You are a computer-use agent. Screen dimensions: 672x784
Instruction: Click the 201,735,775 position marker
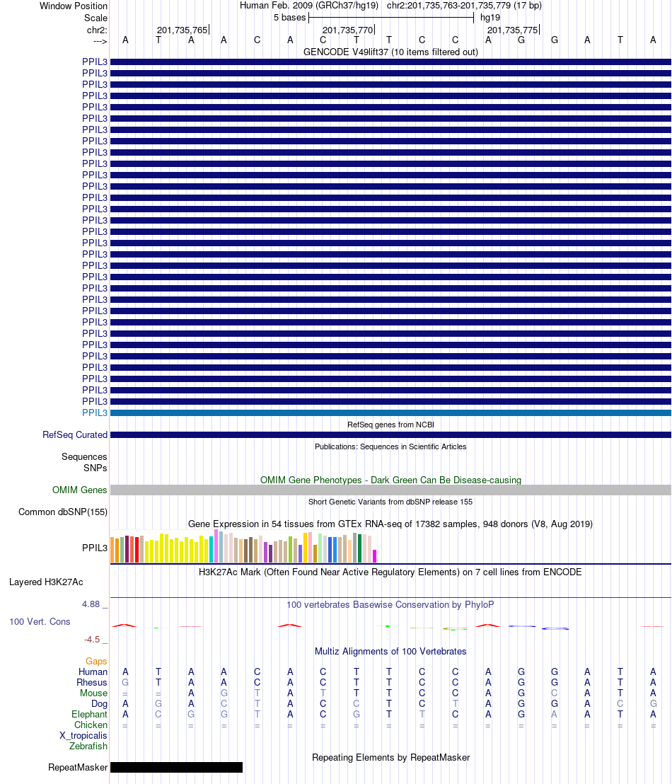coord(513,30)
